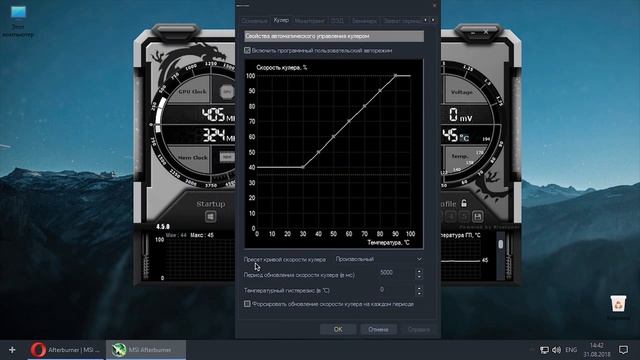
Task: Click the save profile floppy icon
Action: [478, 216]
